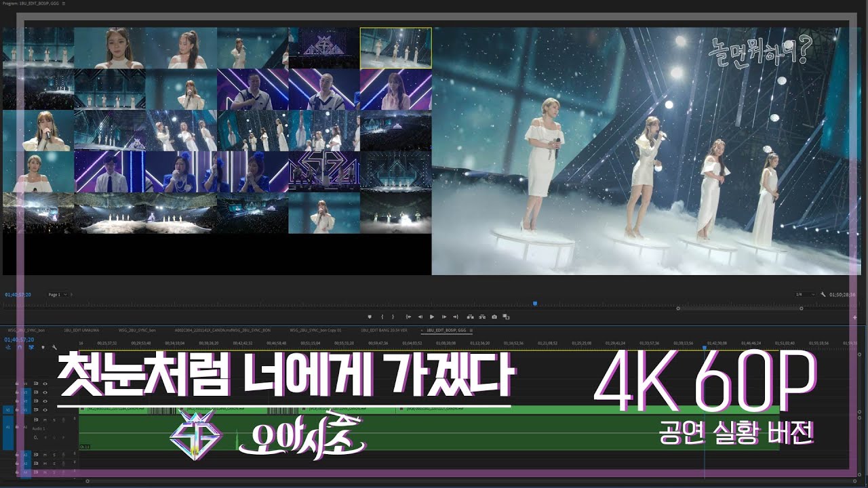Go to Out point button

(x=456, y=317)
